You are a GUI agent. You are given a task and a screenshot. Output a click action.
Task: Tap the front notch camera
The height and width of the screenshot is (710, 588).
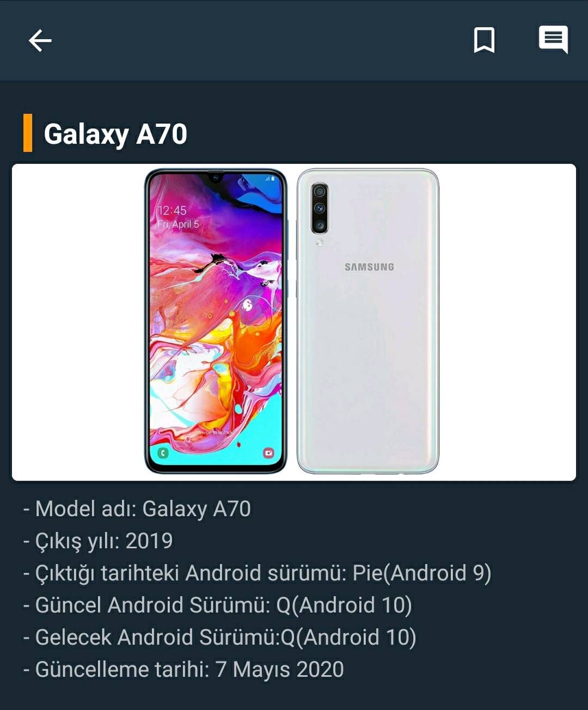pyautogui.click(x=216, y=177)
